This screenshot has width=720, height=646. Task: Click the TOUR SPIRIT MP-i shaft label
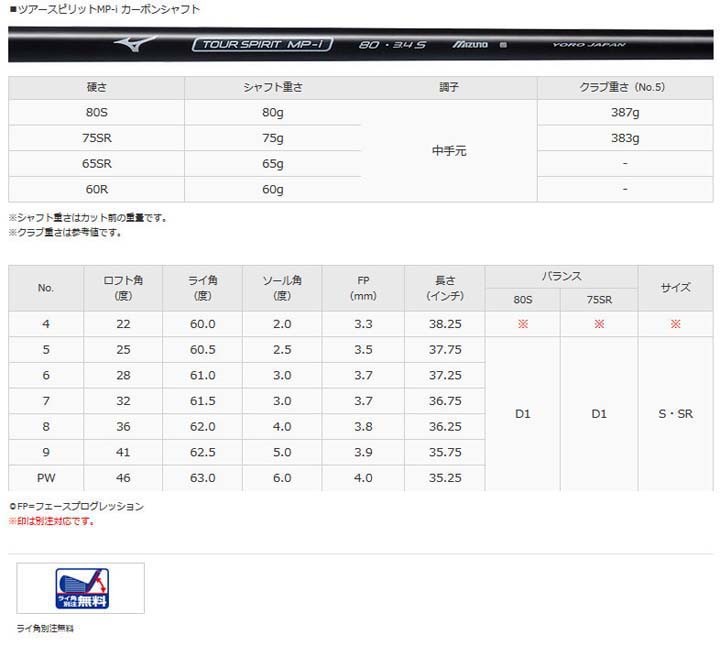pyautogui.click(x=262, y=45)
